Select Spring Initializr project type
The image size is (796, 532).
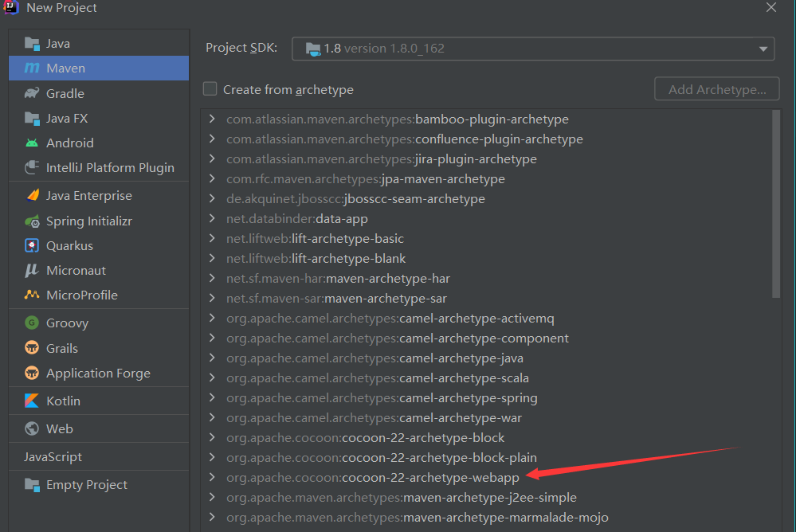pos(99,221)
